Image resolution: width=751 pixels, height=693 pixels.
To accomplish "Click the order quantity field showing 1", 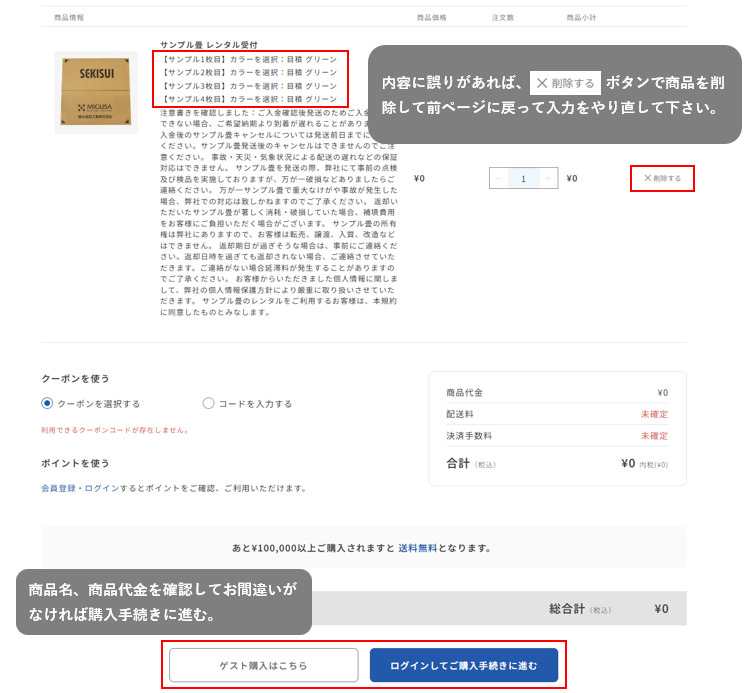I will point(523,179).
